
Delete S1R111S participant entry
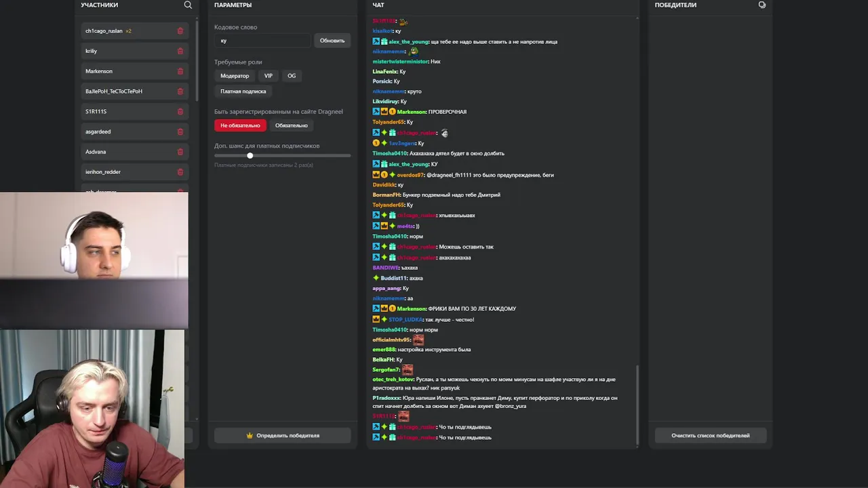click(180, 111)
